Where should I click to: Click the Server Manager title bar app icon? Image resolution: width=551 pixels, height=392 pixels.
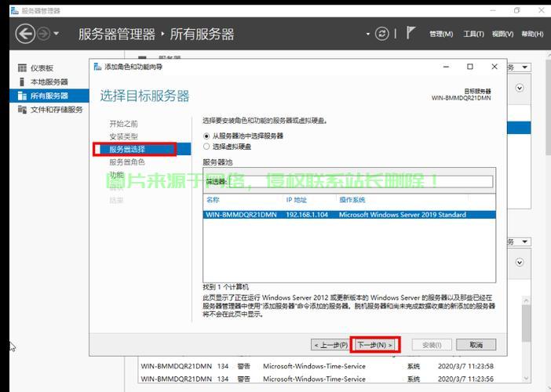[x=14, y=10]
